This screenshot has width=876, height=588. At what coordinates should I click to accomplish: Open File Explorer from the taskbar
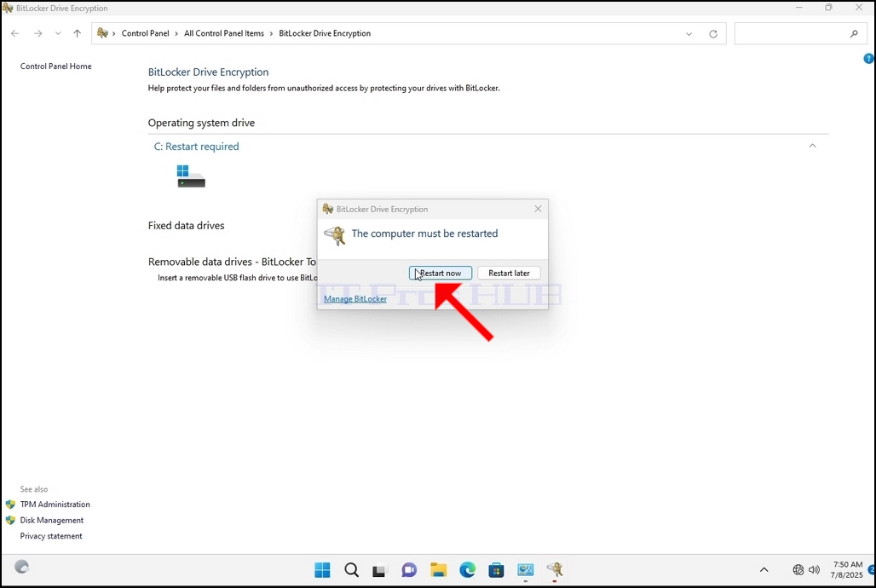click(x=439, y=570)
